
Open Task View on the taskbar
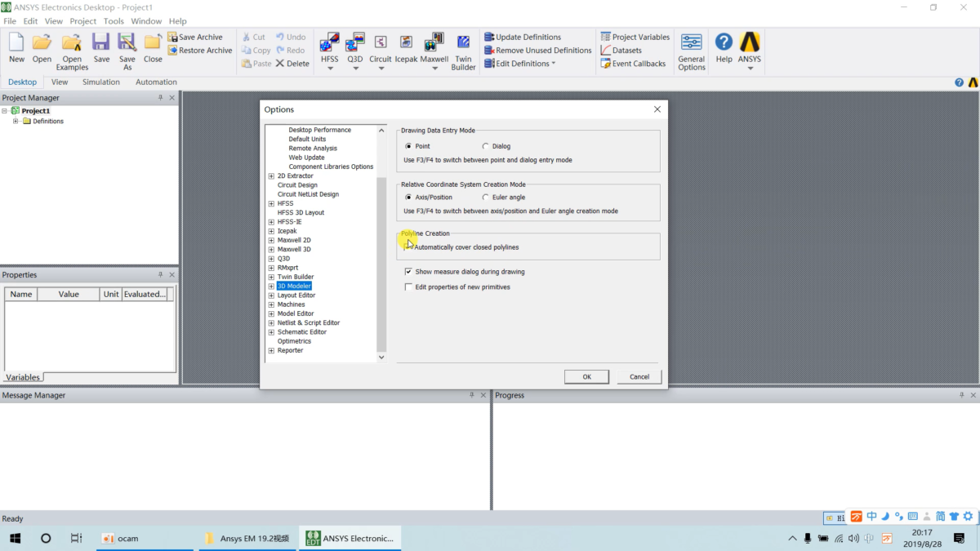[x=76, y=538]
